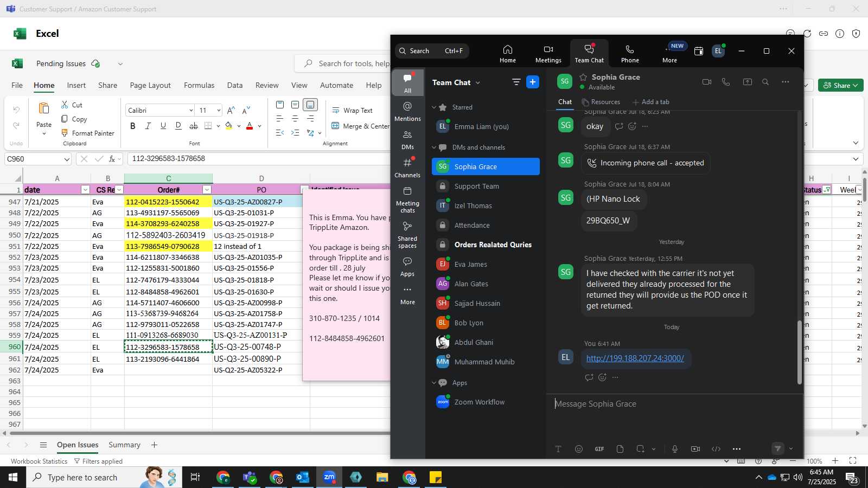Collapse the DMs and channels section
Image resolution: width=868 pixels, height=488 pixels.
[x=434, y=147]
